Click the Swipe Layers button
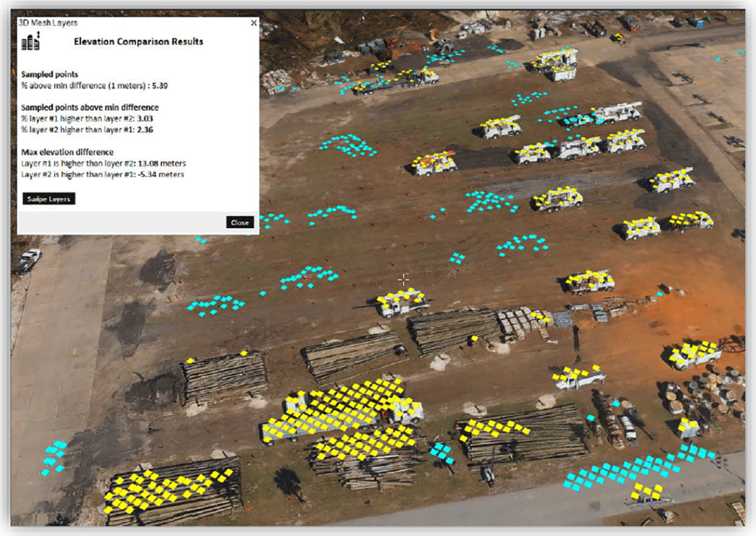Image resolution: width=756 pixels, height=536 pixels. pos(47,199)
